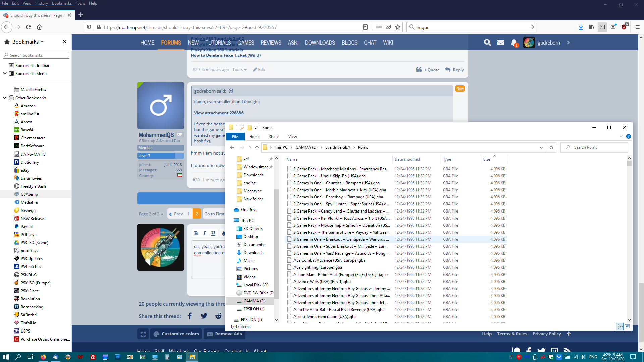The height and width of the screenshot is (362, 644).
Task: Click the GBAtemp fullscreen icon in footer
Action: (143, 334)
